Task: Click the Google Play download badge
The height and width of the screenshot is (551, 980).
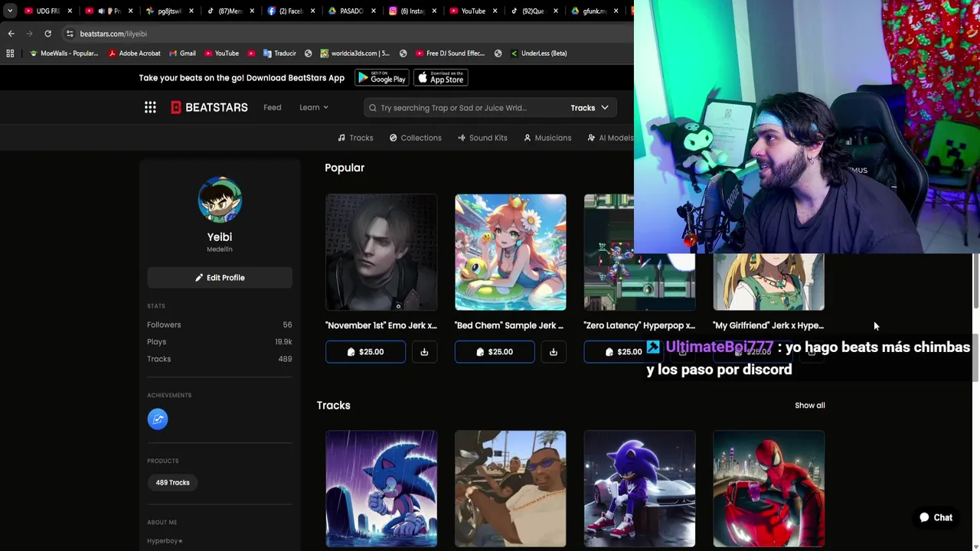Action: pyautogui.click(x=382, y=78)
